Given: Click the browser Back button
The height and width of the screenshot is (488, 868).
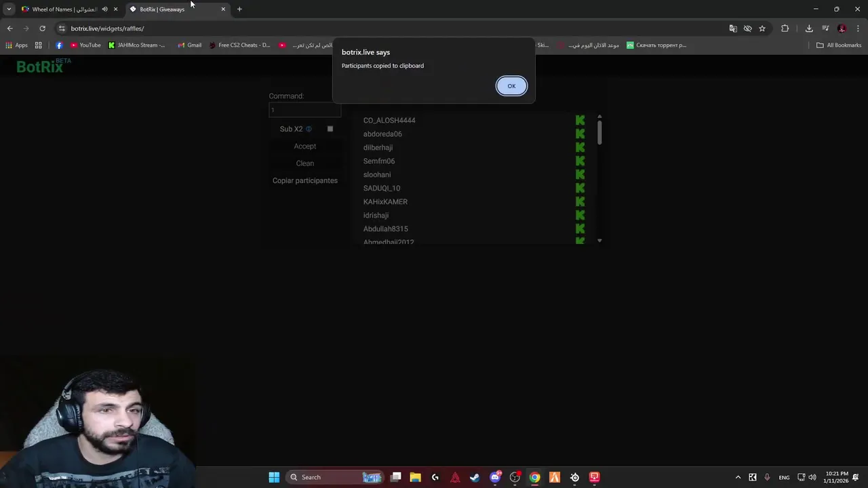Looking at the screenshot, I should pyautogui.click(x=9, y=28).
